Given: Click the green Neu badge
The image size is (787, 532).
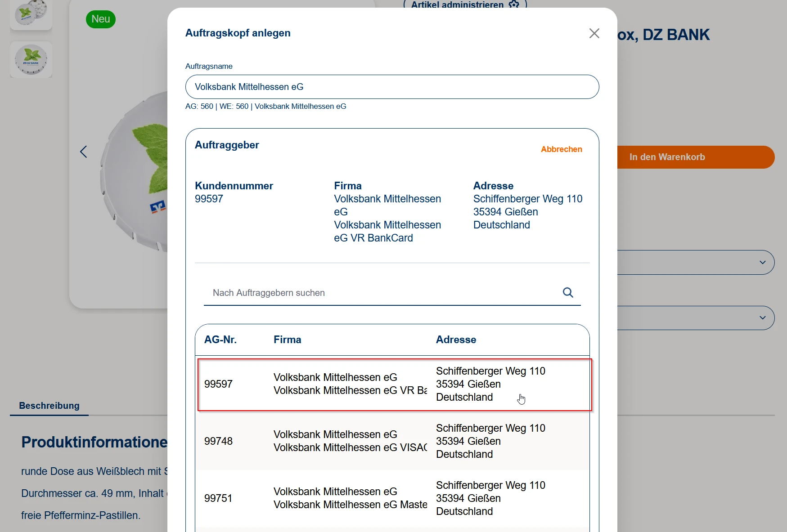Looking at the screenshot, I should [x=101, y=19].
